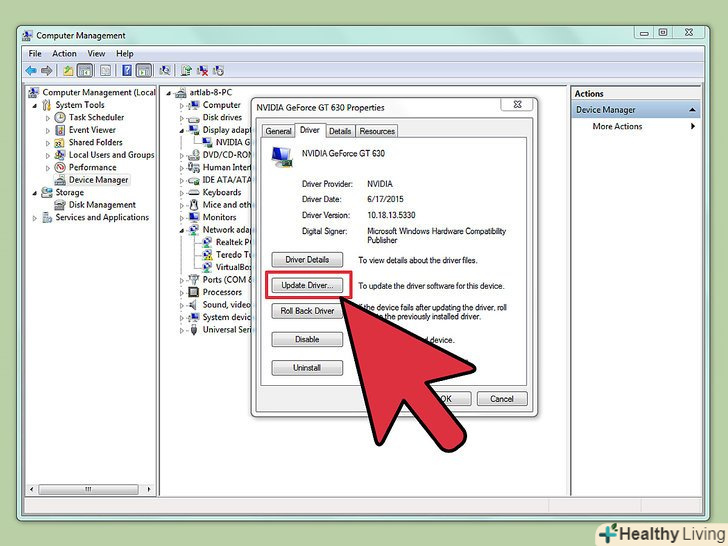728x546 pixels.
Task: Click left pane horizontal scrollbar thumb
Action: tap(88, 489)
